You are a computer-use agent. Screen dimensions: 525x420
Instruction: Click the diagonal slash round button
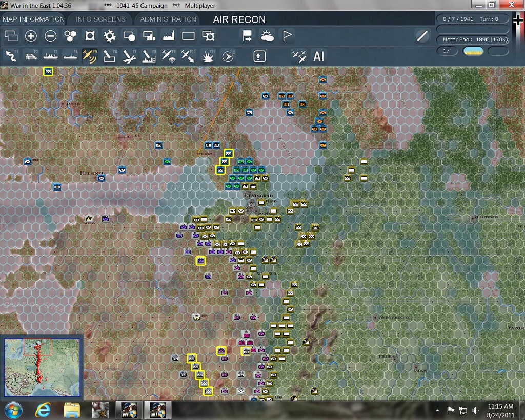click(422, 36)
